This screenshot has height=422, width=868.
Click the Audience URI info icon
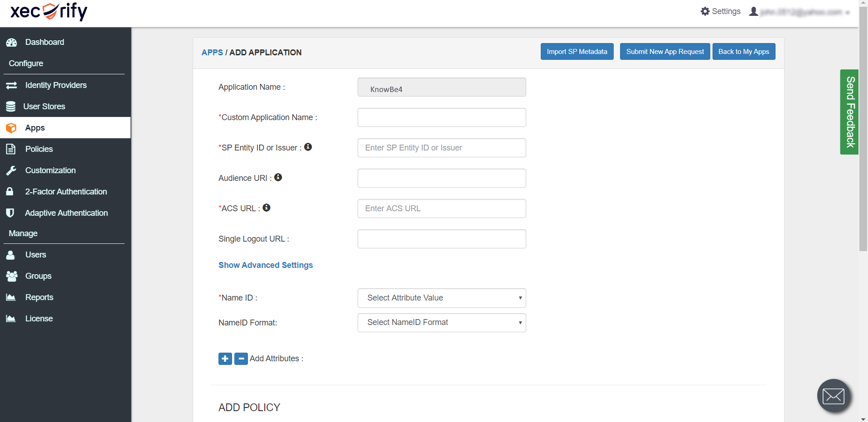(278, 177)
